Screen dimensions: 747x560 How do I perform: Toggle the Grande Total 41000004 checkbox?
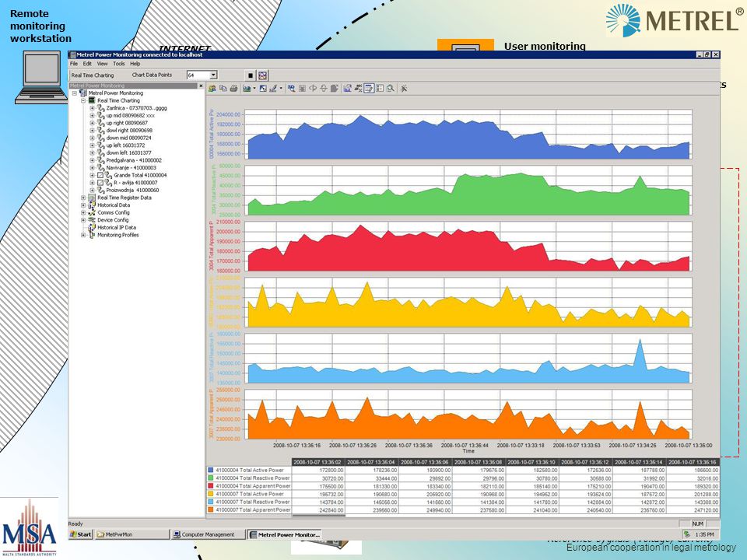point(100,175)
